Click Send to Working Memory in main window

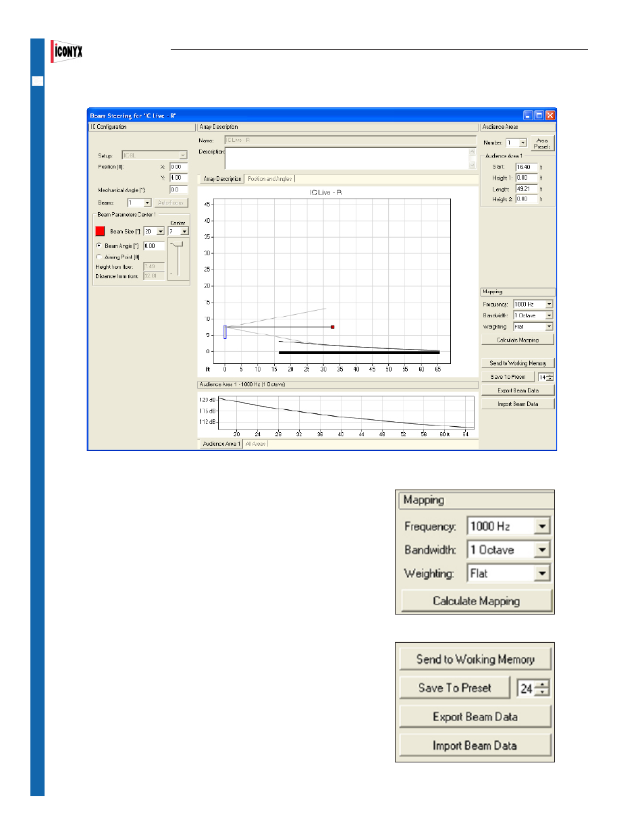(x=518, y=363)
